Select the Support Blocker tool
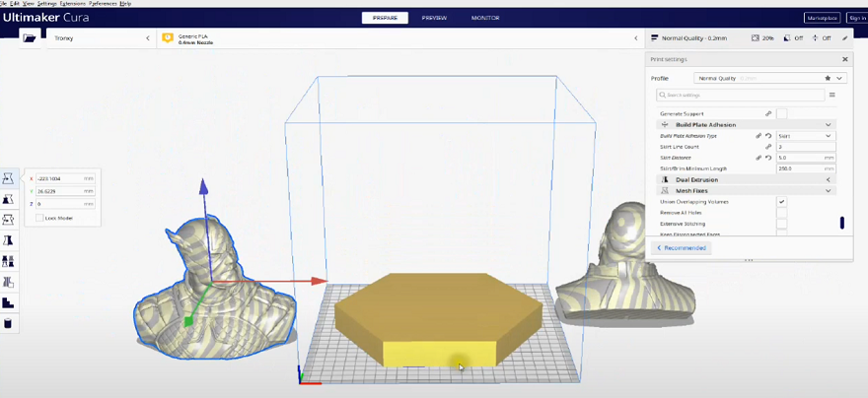The image size is (868, 398). point(9,282)
